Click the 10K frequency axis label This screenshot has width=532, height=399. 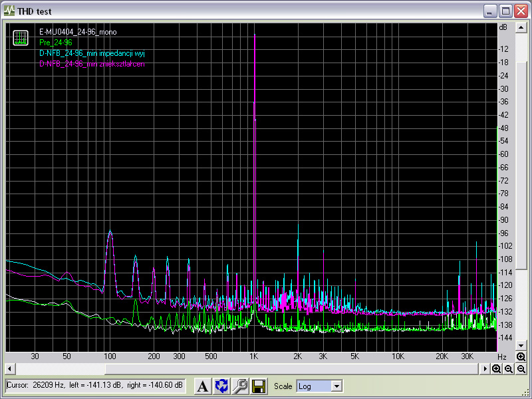click(398, 356)
